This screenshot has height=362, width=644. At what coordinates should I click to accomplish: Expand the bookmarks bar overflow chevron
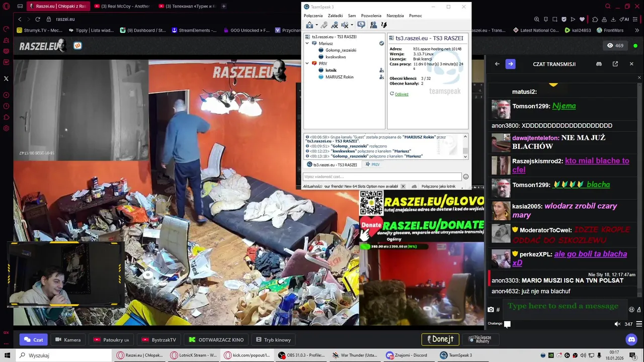pyautogui.click(x=636, y=30)
